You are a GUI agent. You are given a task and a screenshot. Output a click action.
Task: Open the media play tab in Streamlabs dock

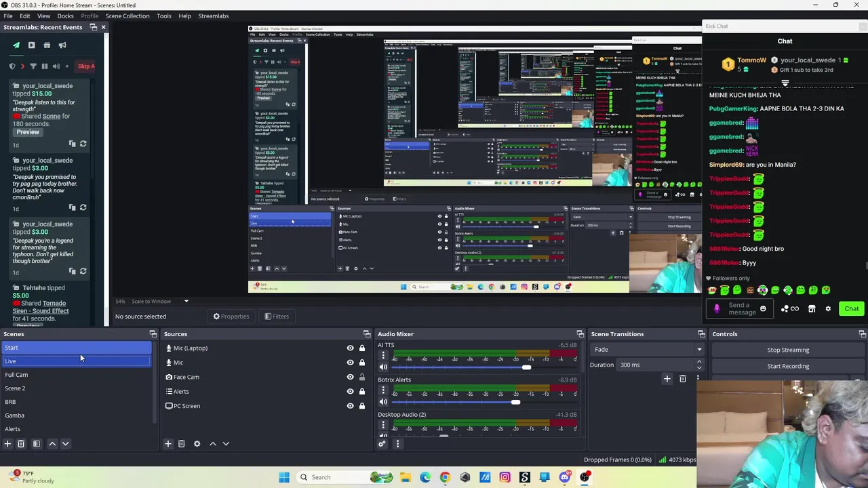click(x=31, y=45)
